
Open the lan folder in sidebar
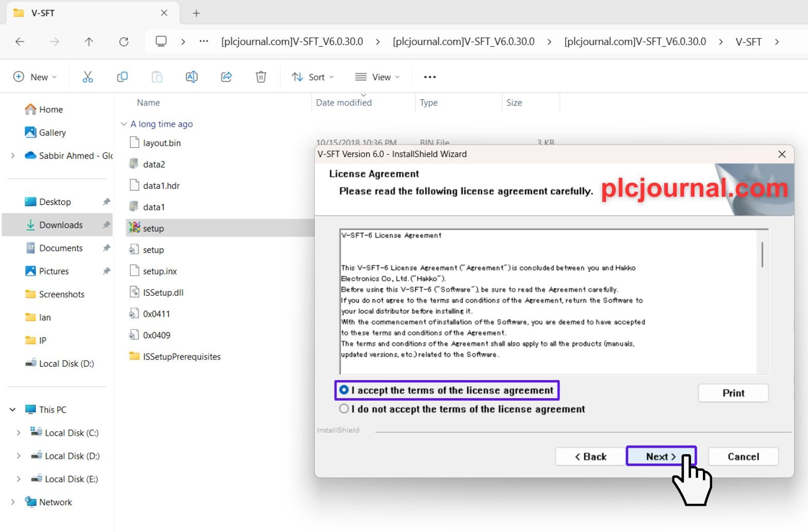pyautogui.click(x=38, y=317)
